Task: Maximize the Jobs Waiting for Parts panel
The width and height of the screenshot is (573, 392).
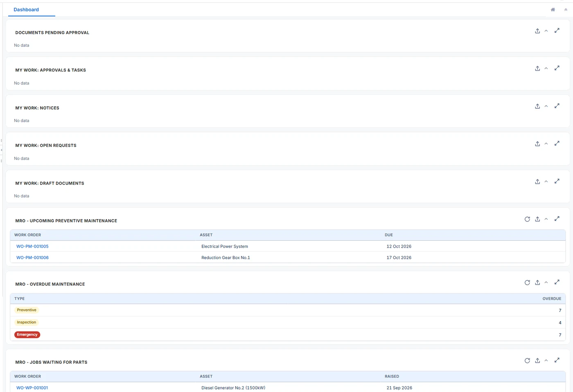Action: 557,360
